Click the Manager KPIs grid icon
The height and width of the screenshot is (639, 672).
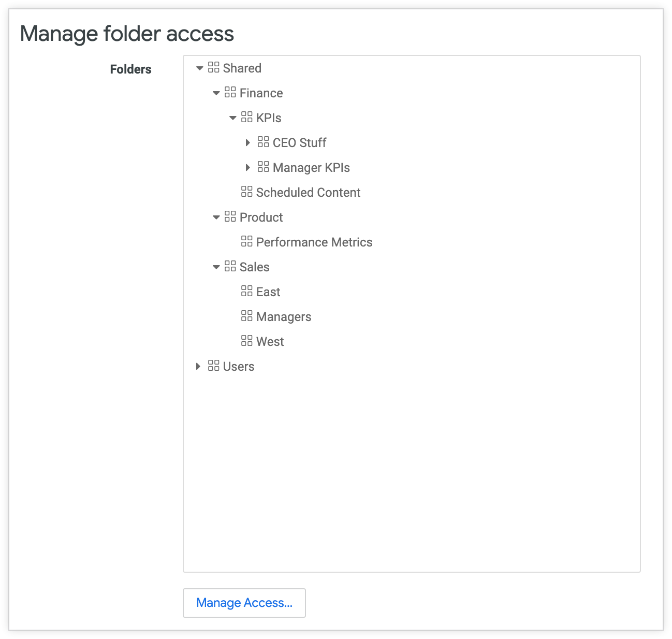tap(263, 167)
